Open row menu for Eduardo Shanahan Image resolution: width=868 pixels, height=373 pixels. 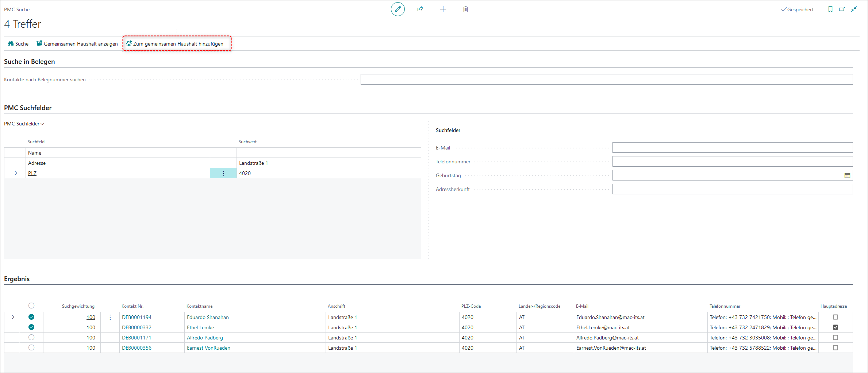pos(110,317)
